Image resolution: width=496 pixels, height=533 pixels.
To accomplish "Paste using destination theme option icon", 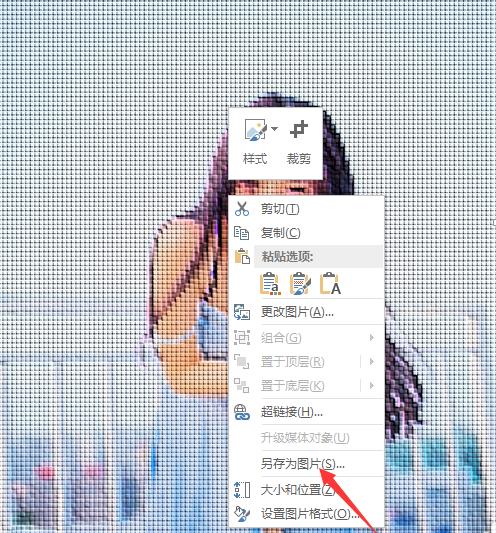I will point(270,283).
